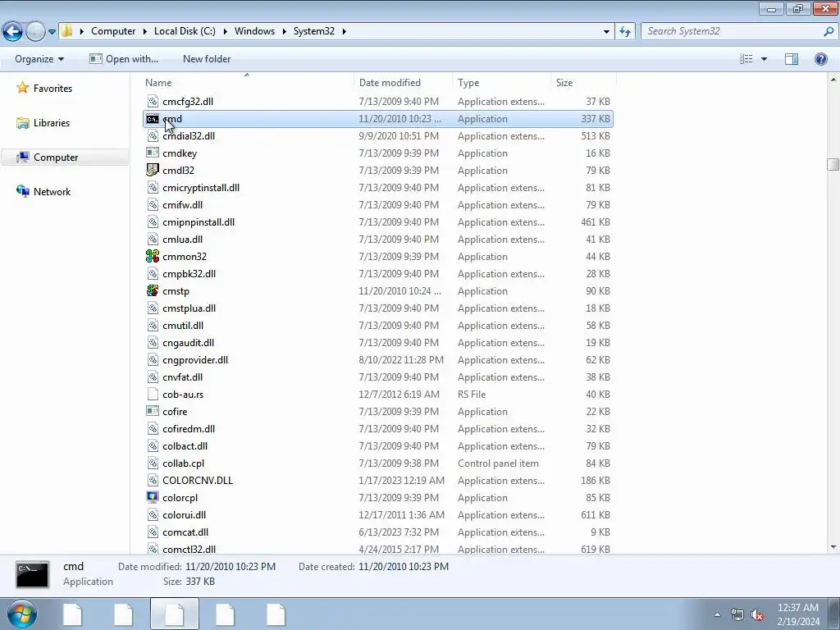Select cob-au.rs file icon

pyautogui.click(x=152, y=395)
